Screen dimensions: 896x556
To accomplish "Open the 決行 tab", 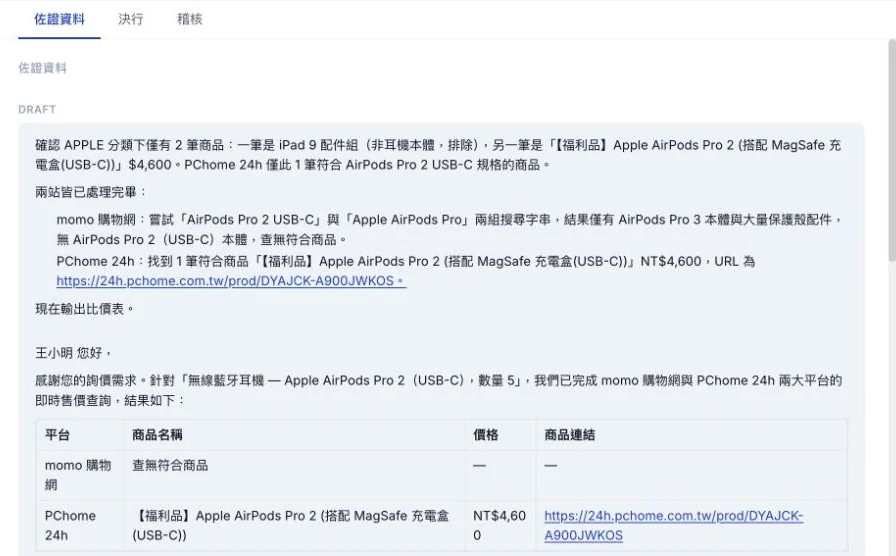I will coord(131,19).
